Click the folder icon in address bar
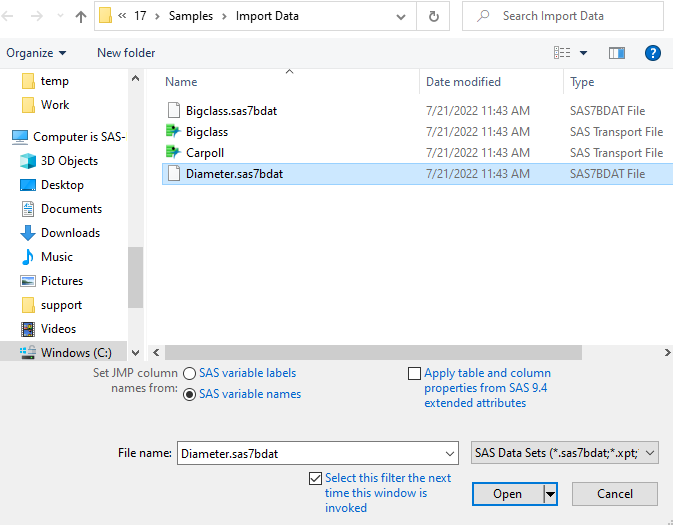The image size is (673, 525). tap(105, 16)
